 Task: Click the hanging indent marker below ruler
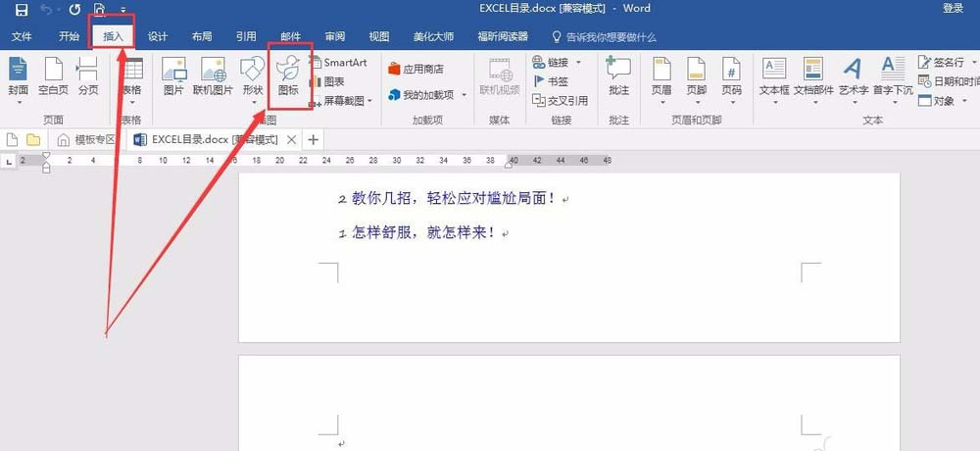pos(46,167)
